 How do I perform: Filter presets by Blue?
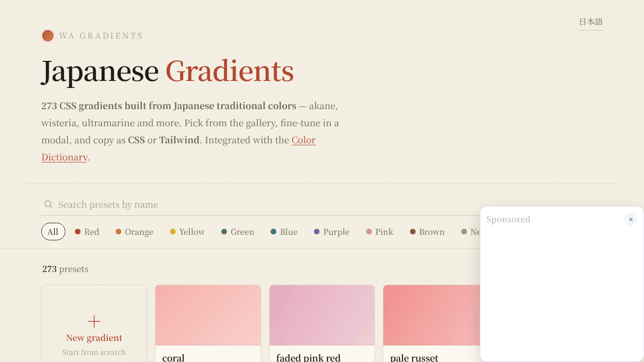point(284,232)
